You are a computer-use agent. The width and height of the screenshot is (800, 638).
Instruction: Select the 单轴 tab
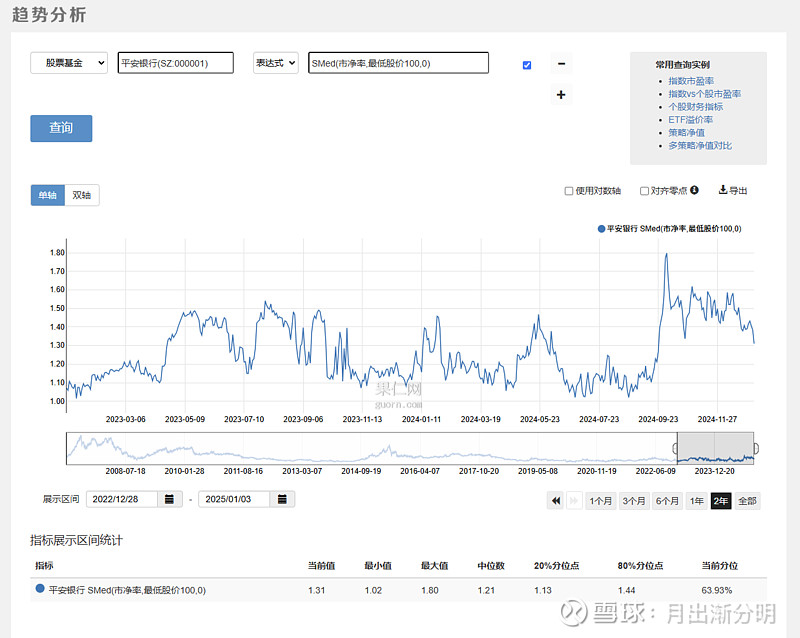click(x=47, y=195)
